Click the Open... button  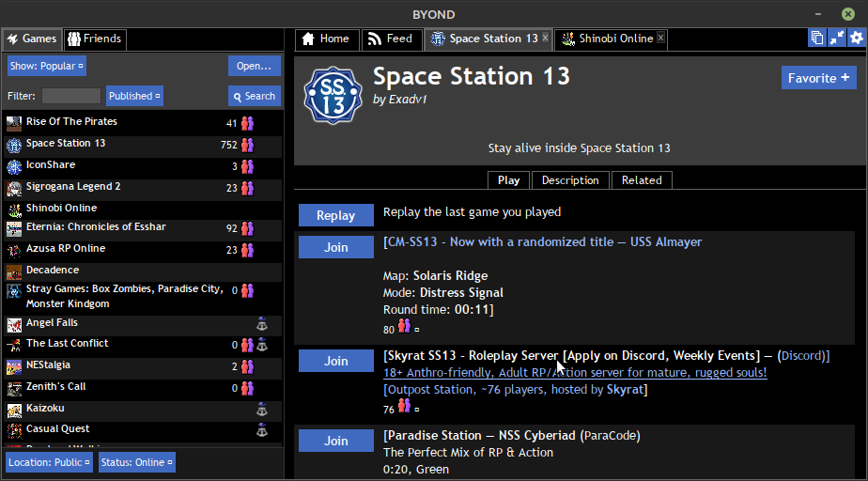[x=254, y=66]
